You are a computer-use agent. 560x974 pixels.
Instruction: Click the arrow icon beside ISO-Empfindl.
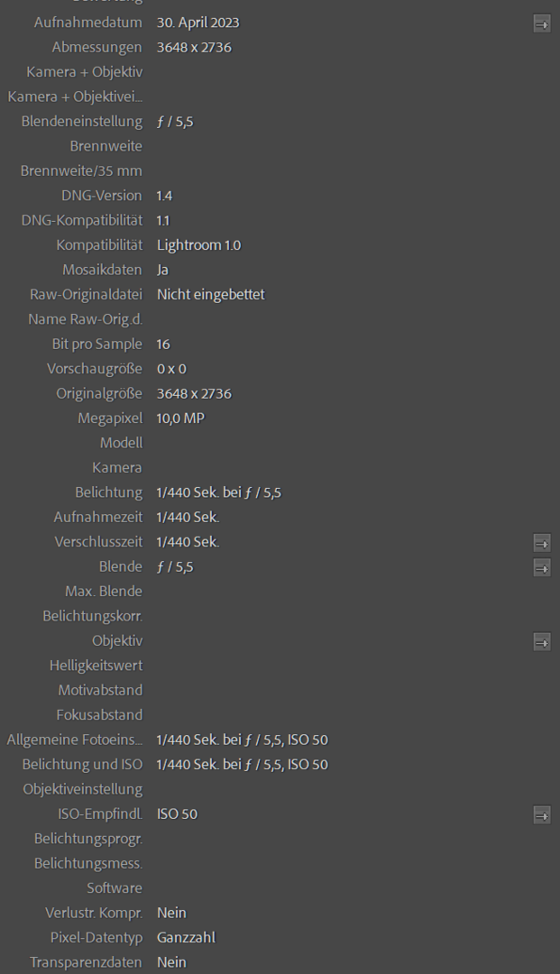(541, 815)
